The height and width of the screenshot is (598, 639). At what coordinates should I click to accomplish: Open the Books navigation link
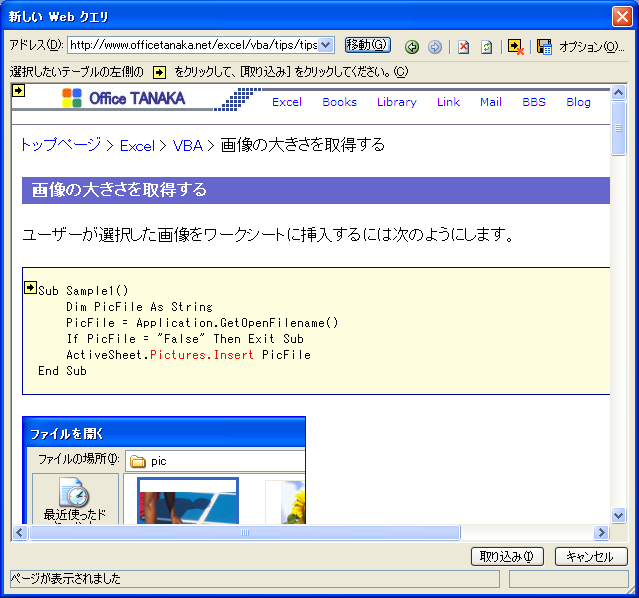(x=339, y=102)
